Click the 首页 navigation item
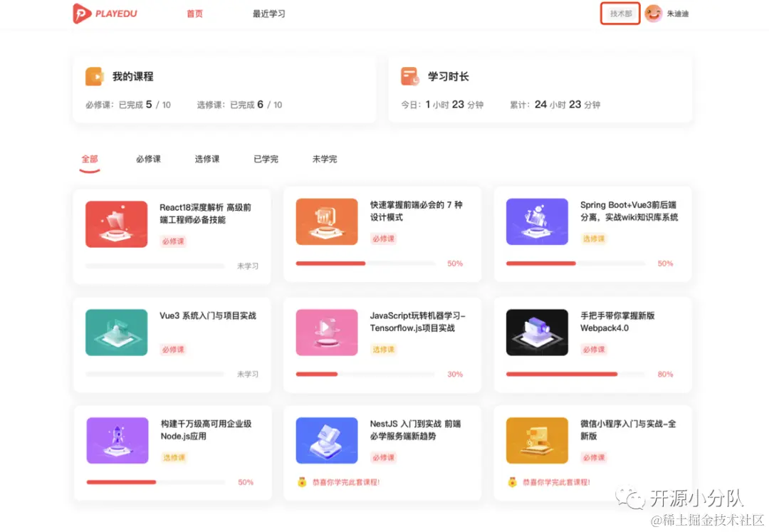769x532 pixels. point(194,13)
